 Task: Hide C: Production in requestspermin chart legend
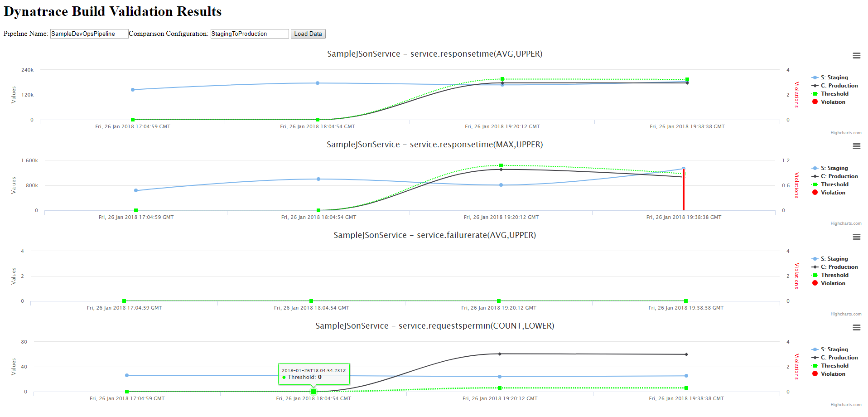click(835, 358)
